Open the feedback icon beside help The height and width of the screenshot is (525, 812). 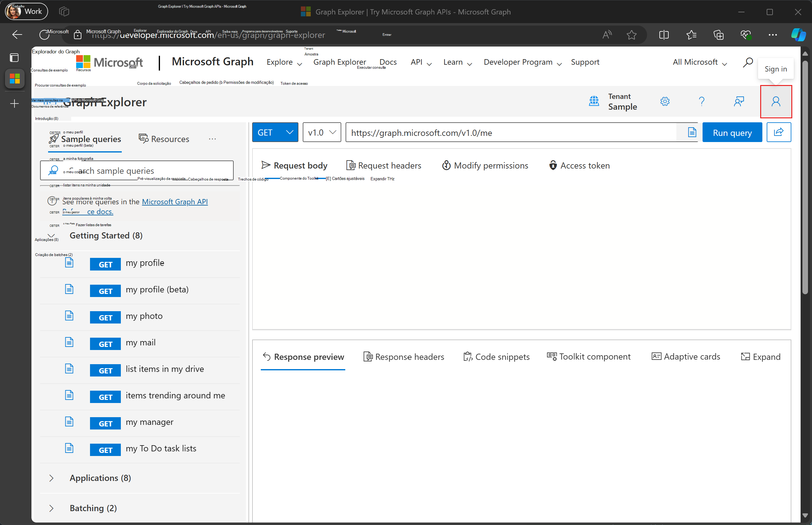click(x=739, y=101)
